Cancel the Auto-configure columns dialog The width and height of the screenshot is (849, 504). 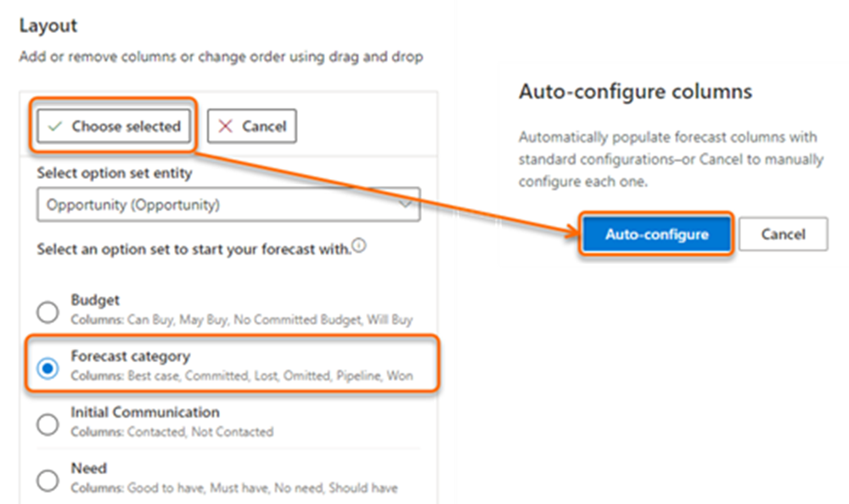tap(783, 234)
